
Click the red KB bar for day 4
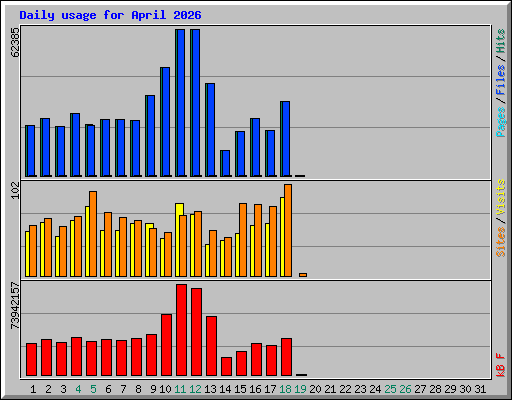pos(77,357)
